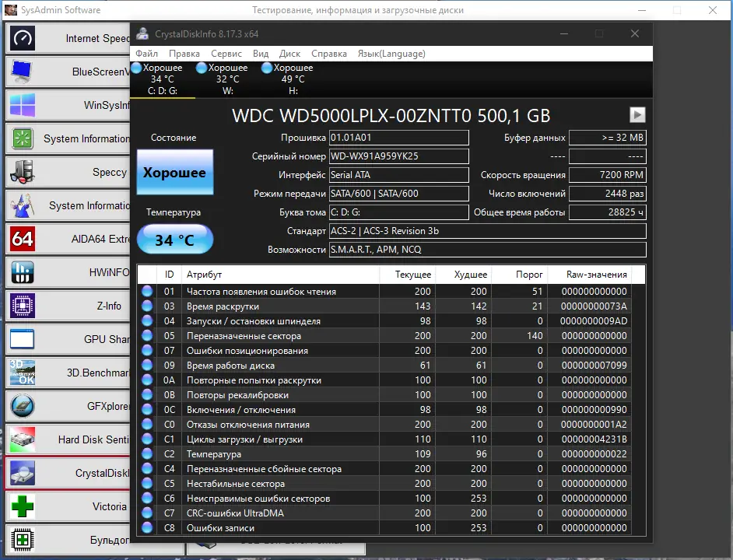The image size is (733, 560).
Task: Open the Язык(Language) menu
Action: point(391,54)
